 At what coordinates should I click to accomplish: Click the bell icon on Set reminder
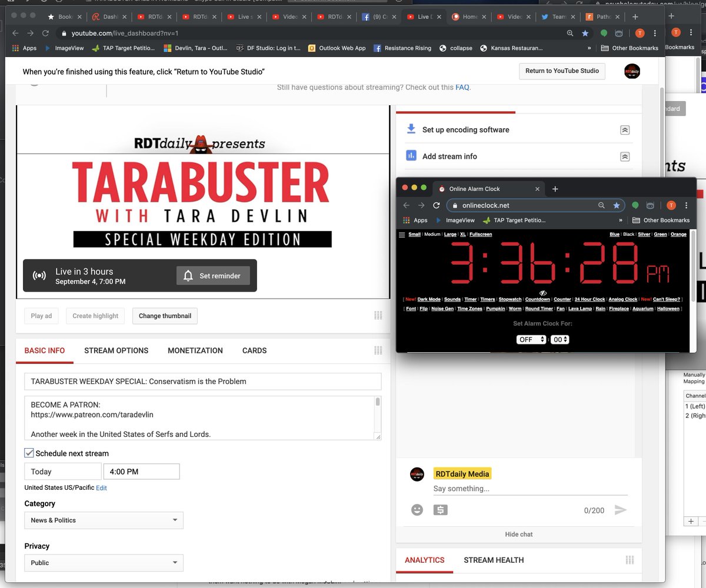tap(188, 276)
